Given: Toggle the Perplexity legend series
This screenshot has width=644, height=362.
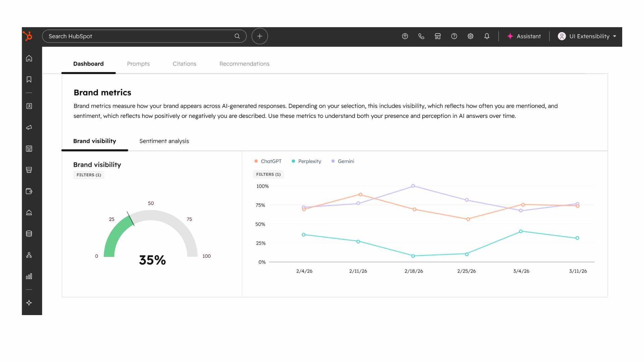Looking at the screenshot, I should (x=306, y=161).
